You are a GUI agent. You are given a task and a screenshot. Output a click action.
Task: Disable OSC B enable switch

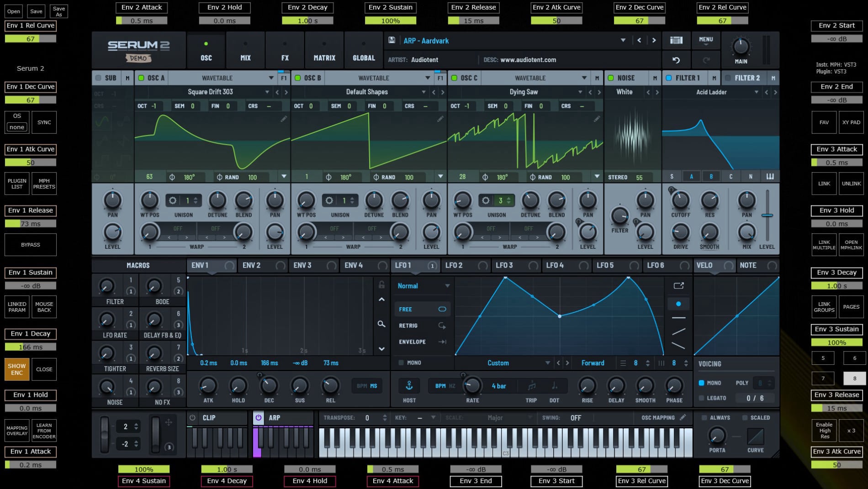tap(298, 78)
